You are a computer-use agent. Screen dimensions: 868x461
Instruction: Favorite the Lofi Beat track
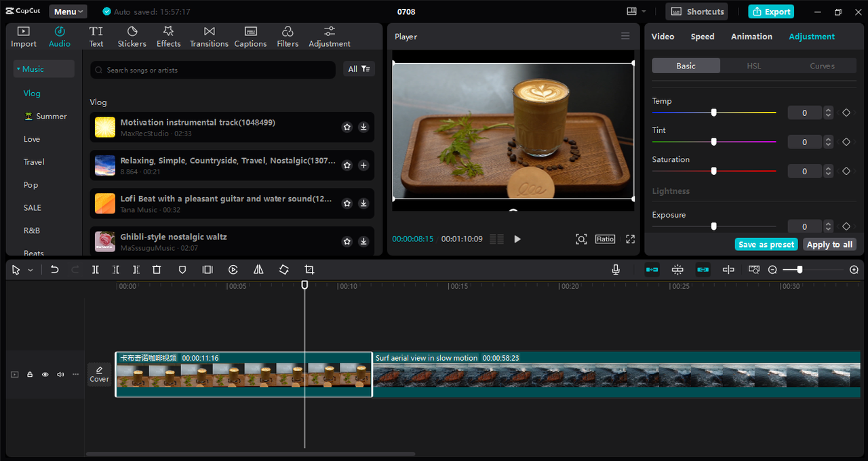click(347, 203)
